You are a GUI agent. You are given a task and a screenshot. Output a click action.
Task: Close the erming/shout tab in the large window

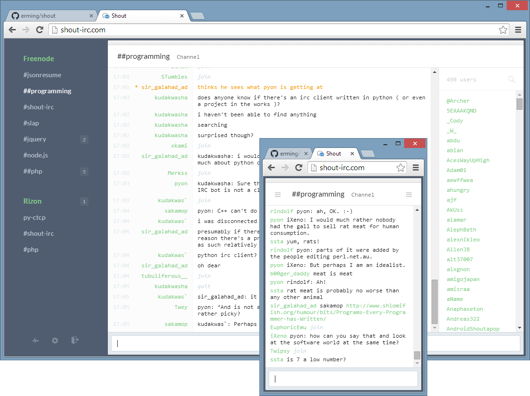(x=91, y=16)
